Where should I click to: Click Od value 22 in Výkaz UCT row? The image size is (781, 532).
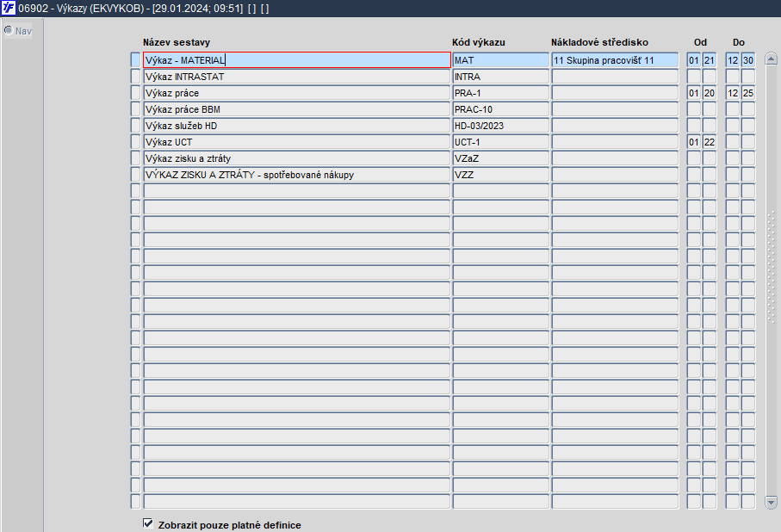pyautogui.click(x=710, y=142)
